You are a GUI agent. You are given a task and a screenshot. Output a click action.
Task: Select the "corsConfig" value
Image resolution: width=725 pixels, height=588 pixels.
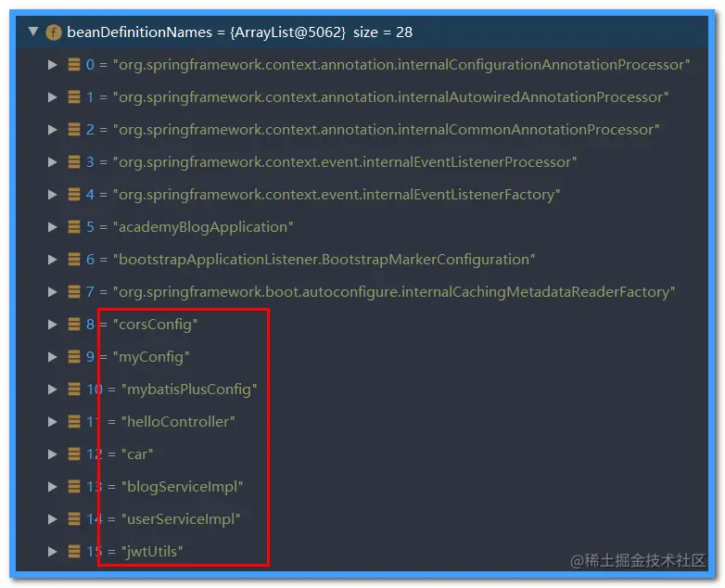tap(156, 325)
